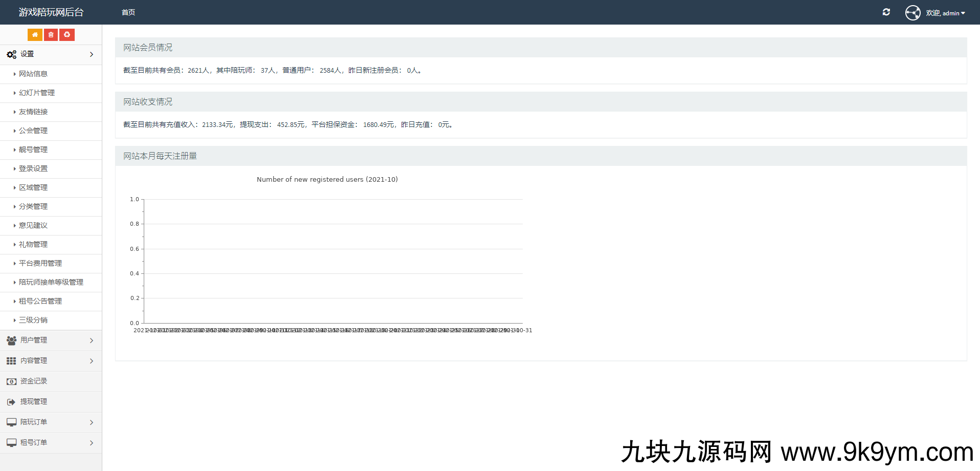This screenshot has height=471, width=980.
Task: Open the 网站信息 settings page
Action: 34,74
